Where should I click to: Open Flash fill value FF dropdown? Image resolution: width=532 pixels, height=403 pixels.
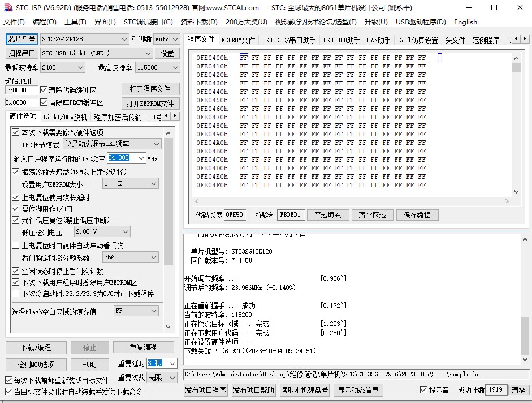click(136, 311)
